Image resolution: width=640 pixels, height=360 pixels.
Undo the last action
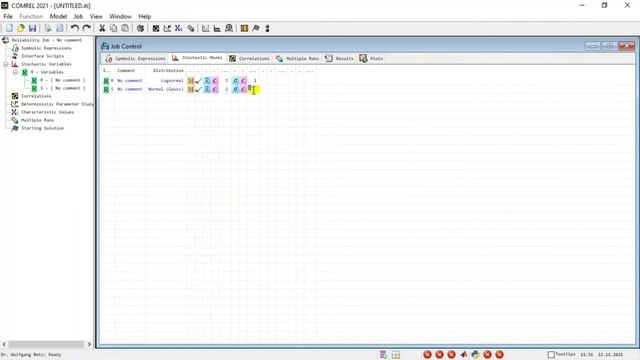[x=75, y=28]
